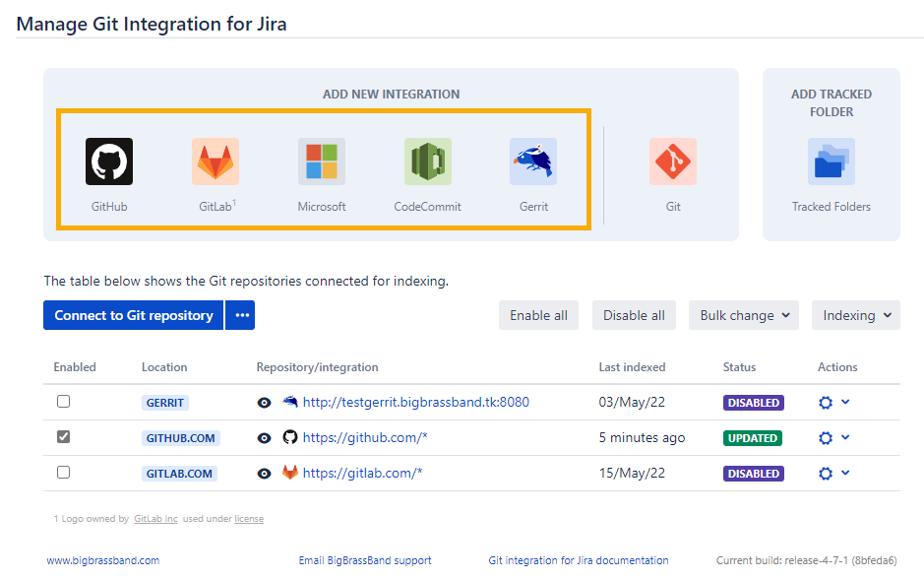Click the Gerrit integration icon

533,161
